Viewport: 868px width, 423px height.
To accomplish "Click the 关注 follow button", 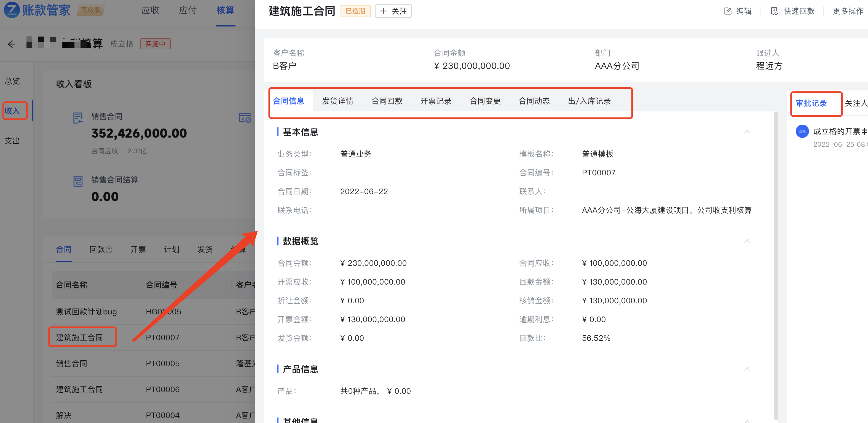I will click(x=393, y=11).
